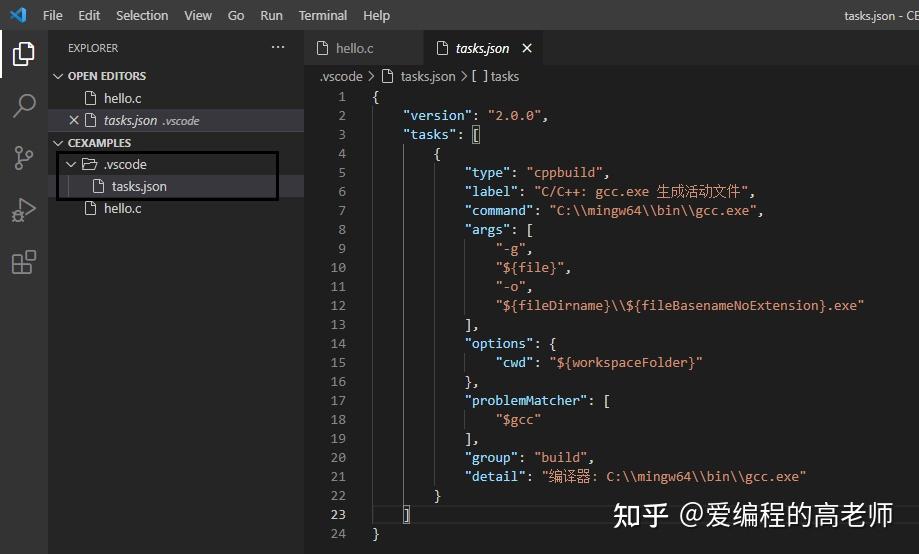The image size is (919, 554).
Task: Click the "detail" key on line 21
Action: [495, 477]
